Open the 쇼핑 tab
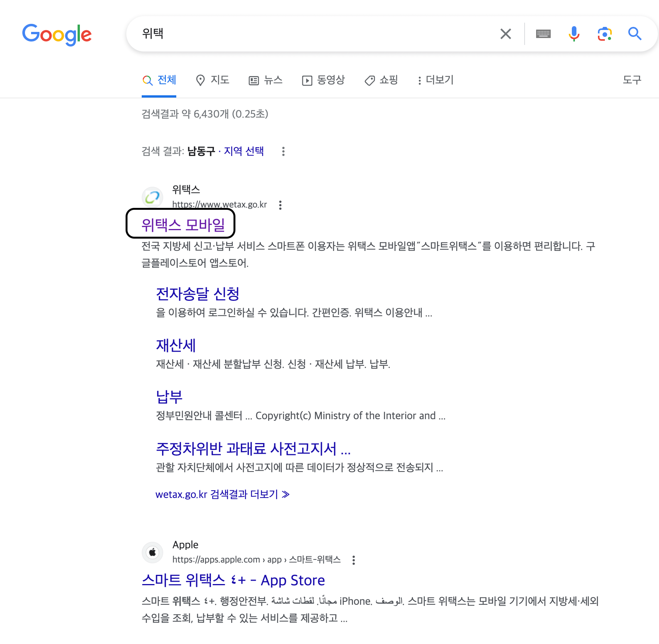659x644 pixels. pos(381,80)
